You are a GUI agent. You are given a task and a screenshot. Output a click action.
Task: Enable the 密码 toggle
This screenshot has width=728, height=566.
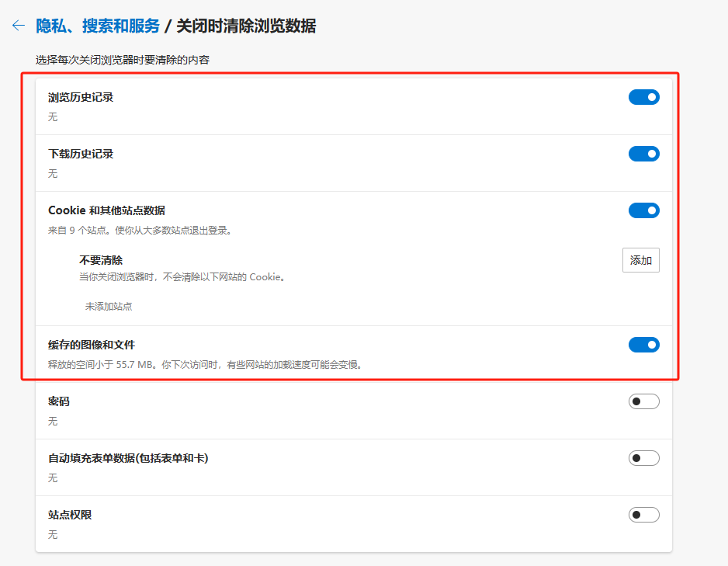pos(644,401)
